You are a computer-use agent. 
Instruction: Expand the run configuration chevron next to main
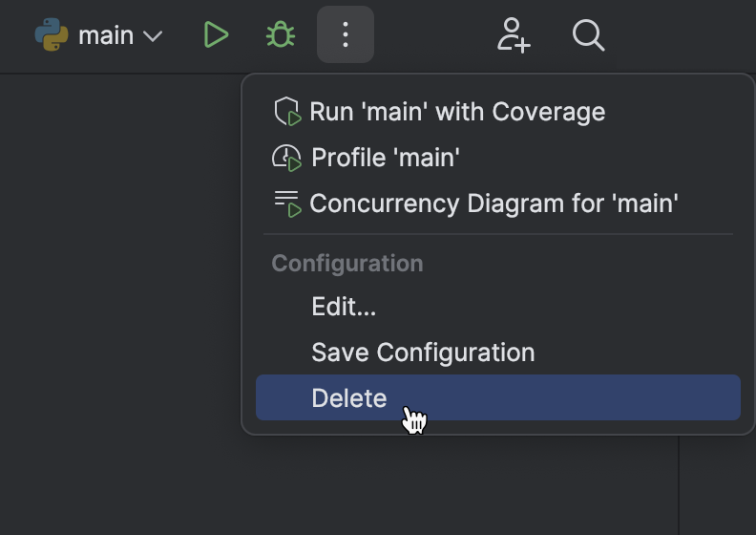(153, 36)
